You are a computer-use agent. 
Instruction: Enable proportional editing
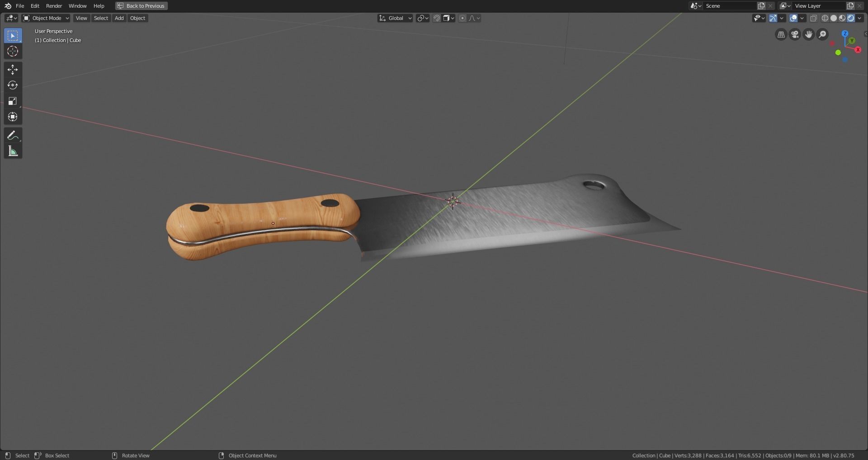(462, 18)
